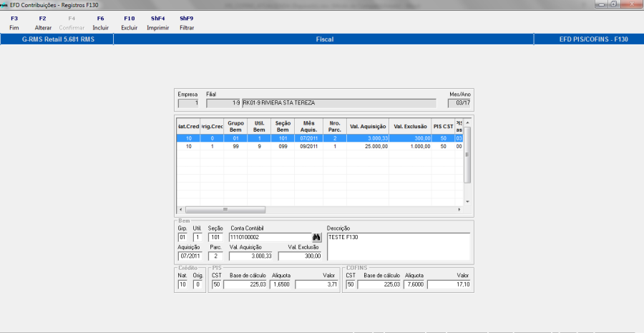Click the PIS Valor field 3,71

click(x=316, y=284)
